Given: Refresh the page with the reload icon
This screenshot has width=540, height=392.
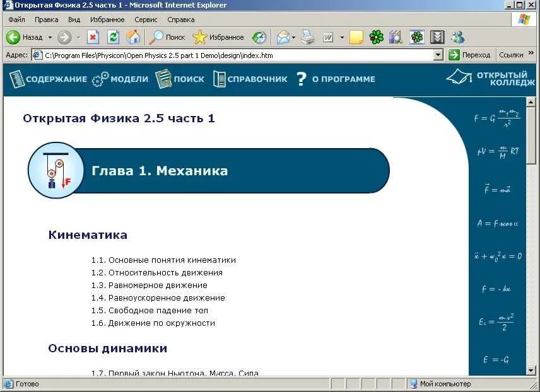Looking at the screenshot, I should pos(112,37).
